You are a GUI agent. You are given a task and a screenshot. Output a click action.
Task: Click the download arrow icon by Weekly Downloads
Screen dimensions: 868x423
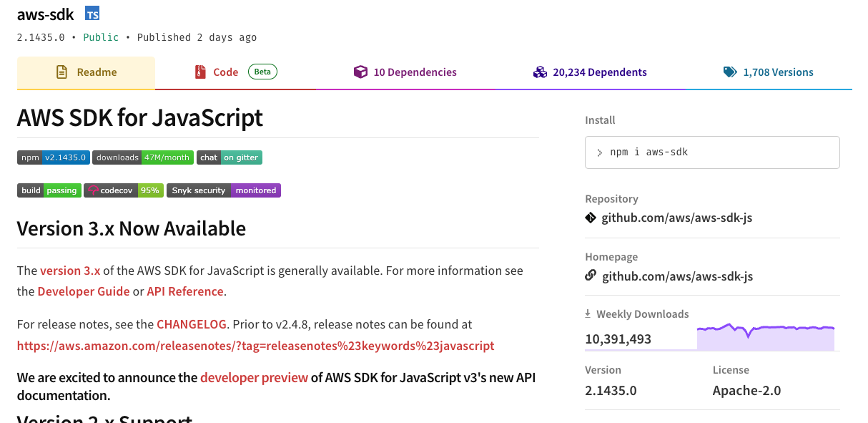coord(588,313)
